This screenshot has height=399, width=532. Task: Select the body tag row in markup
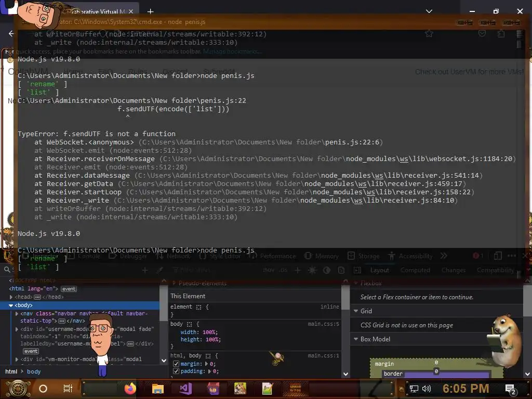79,305
